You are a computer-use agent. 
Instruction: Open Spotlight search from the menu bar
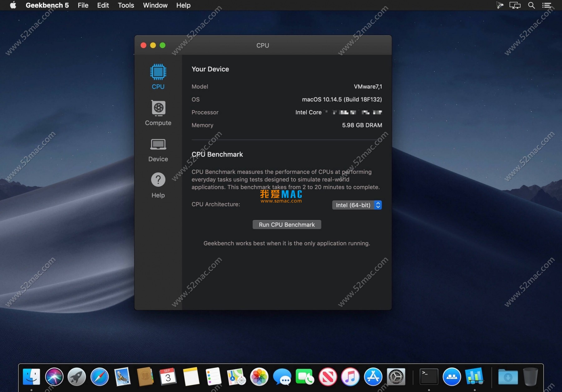point(531,5)
